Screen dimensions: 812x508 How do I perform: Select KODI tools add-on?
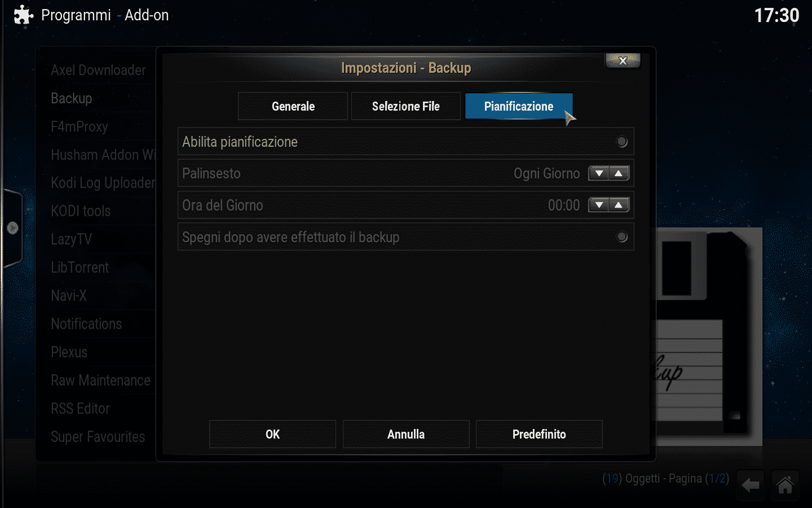coord(81,211)
